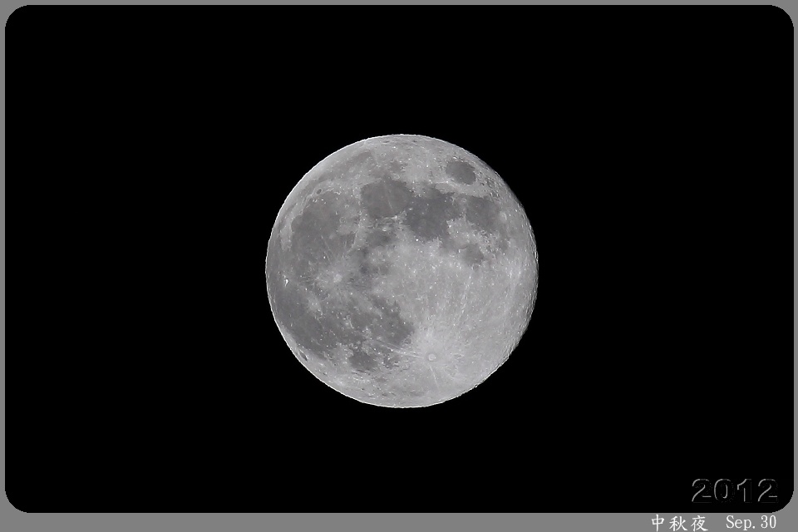Image resolution: width=798 pixels, height=532 pixels.
Task: Click the "Sep. 30" date text
Action: [x=751, y=522]
